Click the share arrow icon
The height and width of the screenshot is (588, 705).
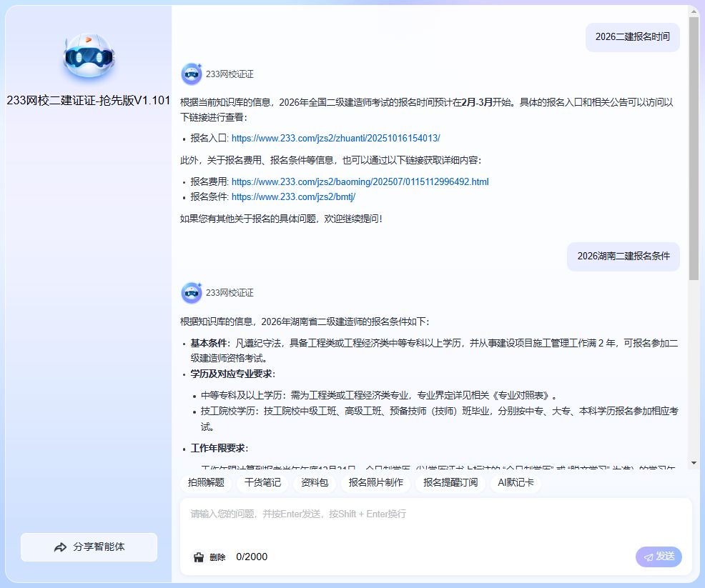coord(60,547)
